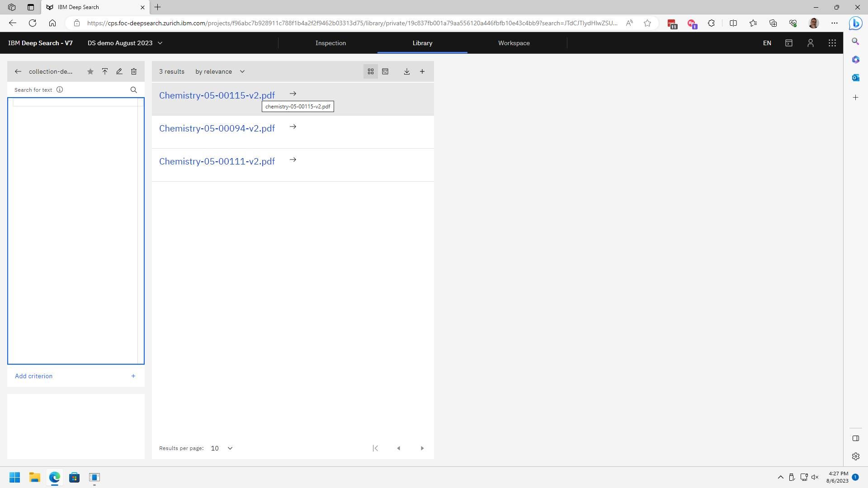
Task: Open Edge tab actions menu
Action: (x=31, y=7)
